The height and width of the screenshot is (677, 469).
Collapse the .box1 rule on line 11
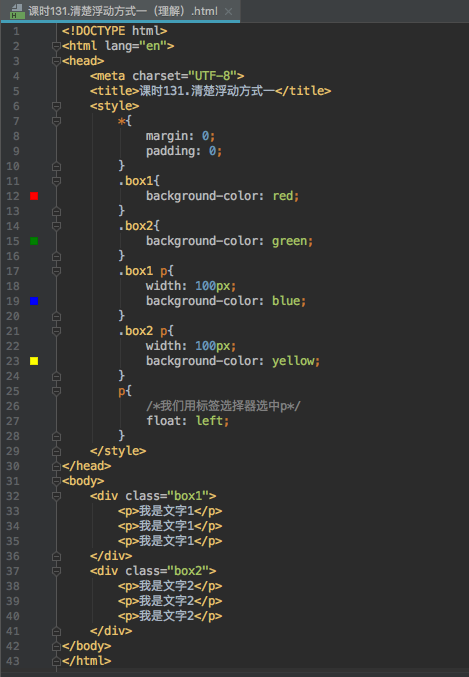coord(56,181)
